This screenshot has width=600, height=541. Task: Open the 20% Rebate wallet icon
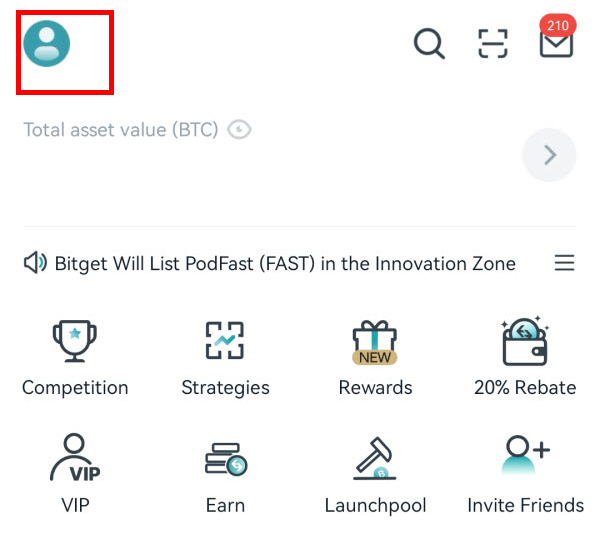tap(525, 341)
